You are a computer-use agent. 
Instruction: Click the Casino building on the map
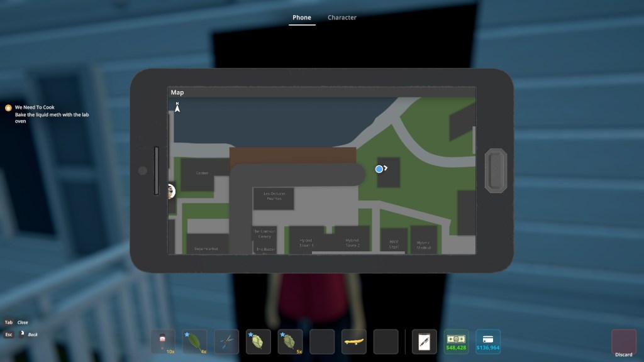(x=203, y=173)
